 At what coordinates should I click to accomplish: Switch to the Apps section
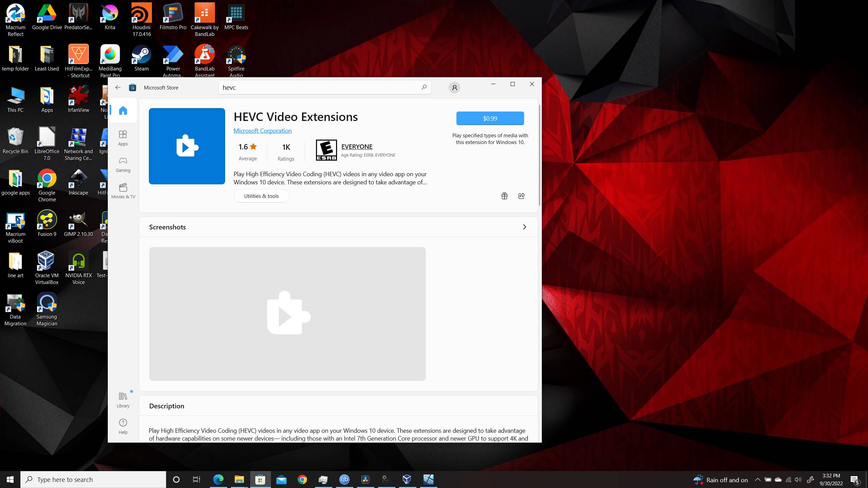point(123,138)
